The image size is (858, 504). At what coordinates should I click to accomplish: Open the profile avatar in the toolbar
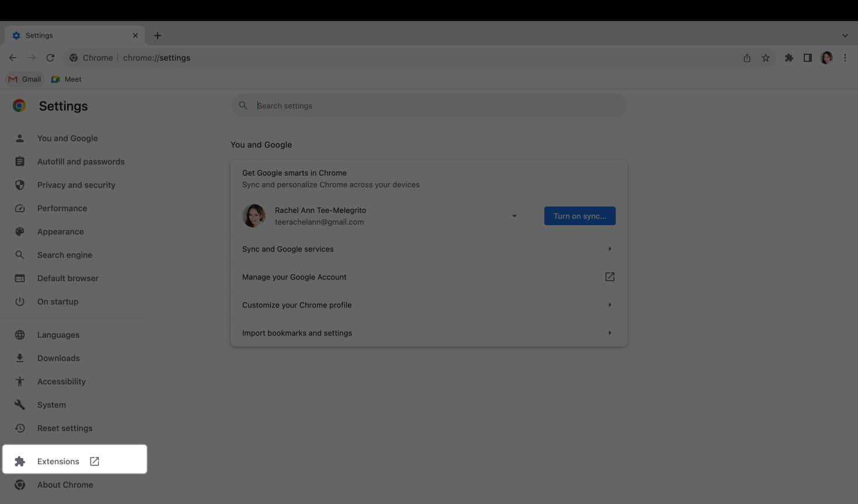coord(826,58)
